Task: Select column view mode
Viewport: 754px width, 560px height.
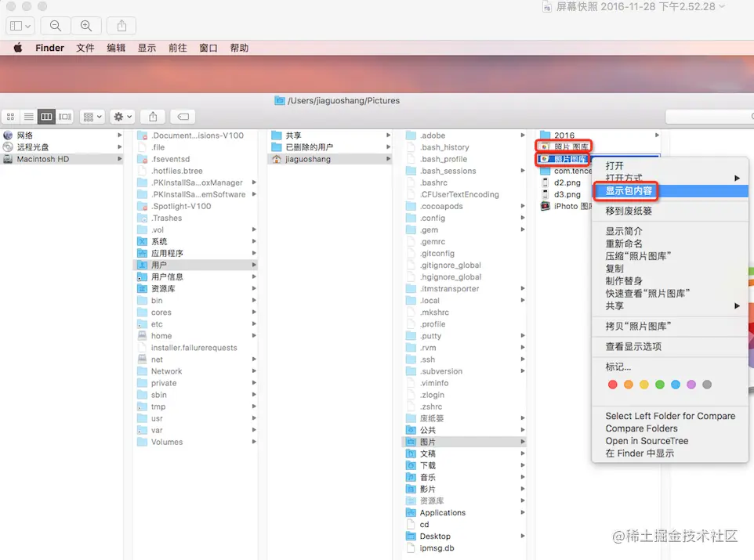Action: [46, 116]
